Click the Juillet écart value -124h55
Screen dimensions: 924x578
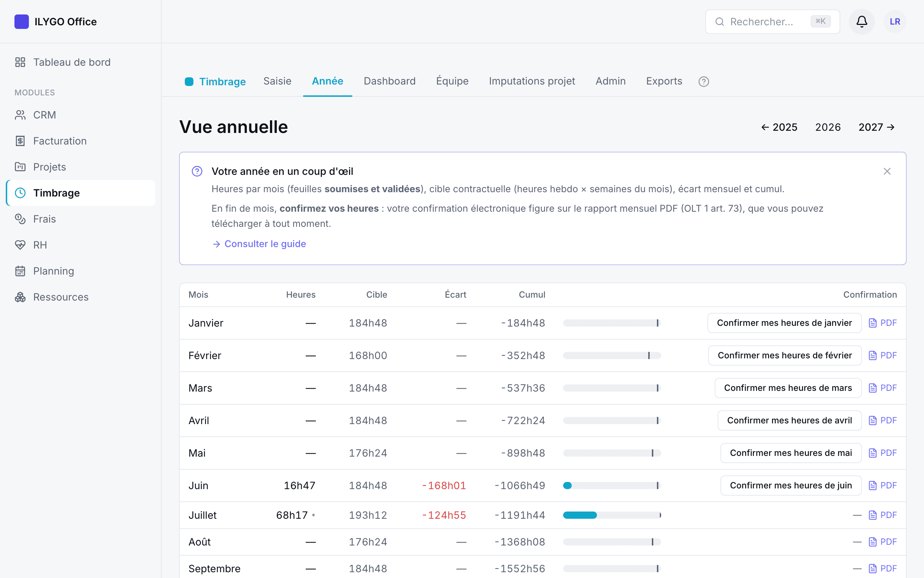[x=444, y=515]
